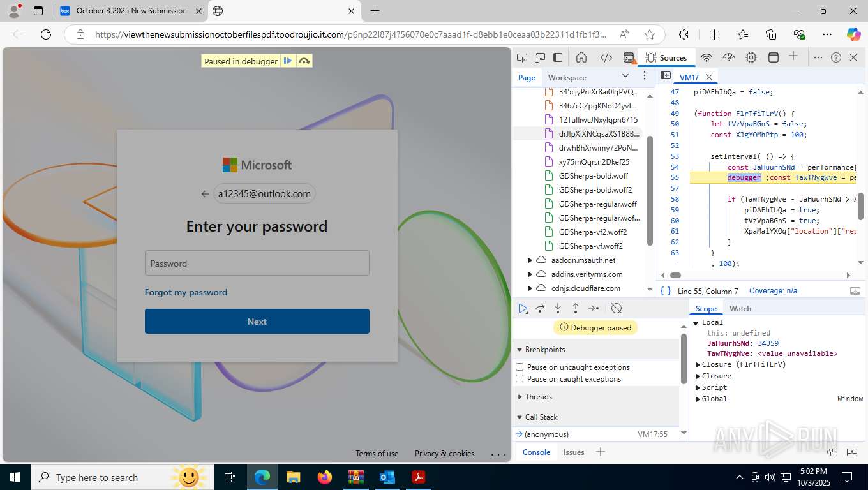Close the VM17 file tab
The height and width of the screenshot is (490, 868).
pos(708,77)
